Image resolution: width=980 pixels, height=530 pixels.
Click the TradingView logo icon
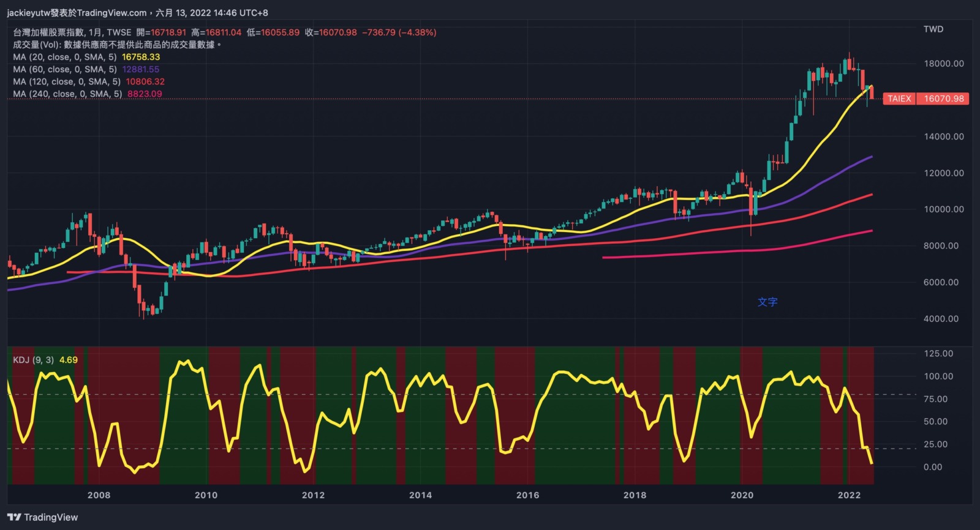(14, 517)
